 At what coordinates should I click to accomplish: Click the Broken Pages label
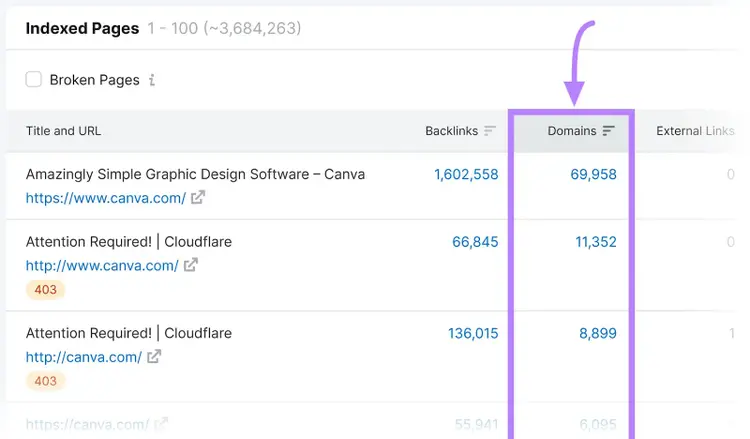[95, 80]
